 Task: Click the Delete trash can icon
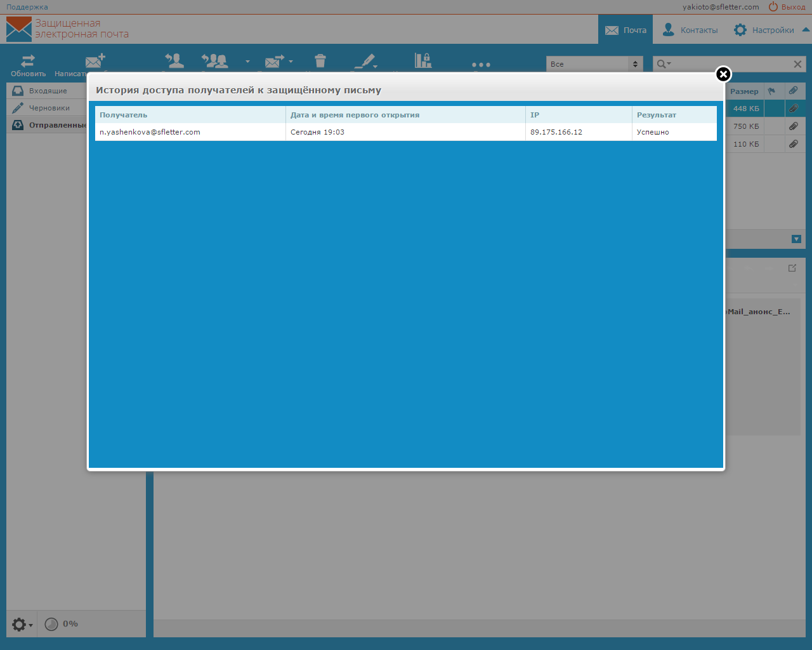click(x=320, y=61)
